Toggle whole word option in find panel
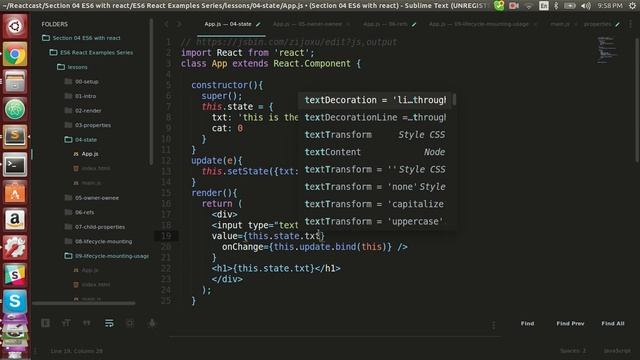 pyautogui.click(x=87, y=323)
